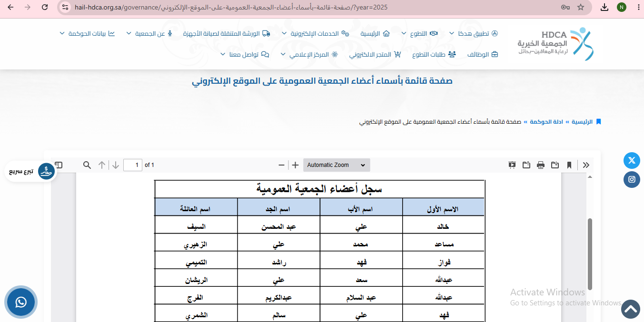The height and width of the screenshot is (322, 644).
Task: Click the PDF viewer vertical scrollbar
Action: point(590,254)
